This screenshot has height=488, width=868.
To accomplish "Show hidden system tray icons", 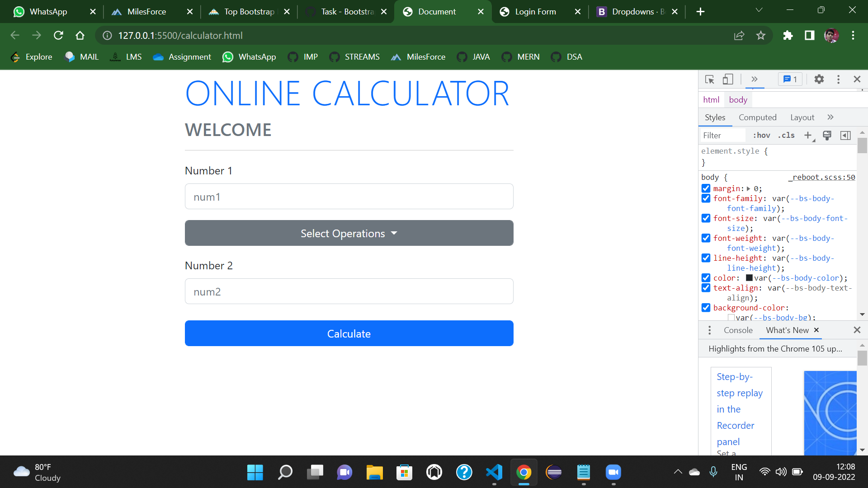I will tap(678, 472).
